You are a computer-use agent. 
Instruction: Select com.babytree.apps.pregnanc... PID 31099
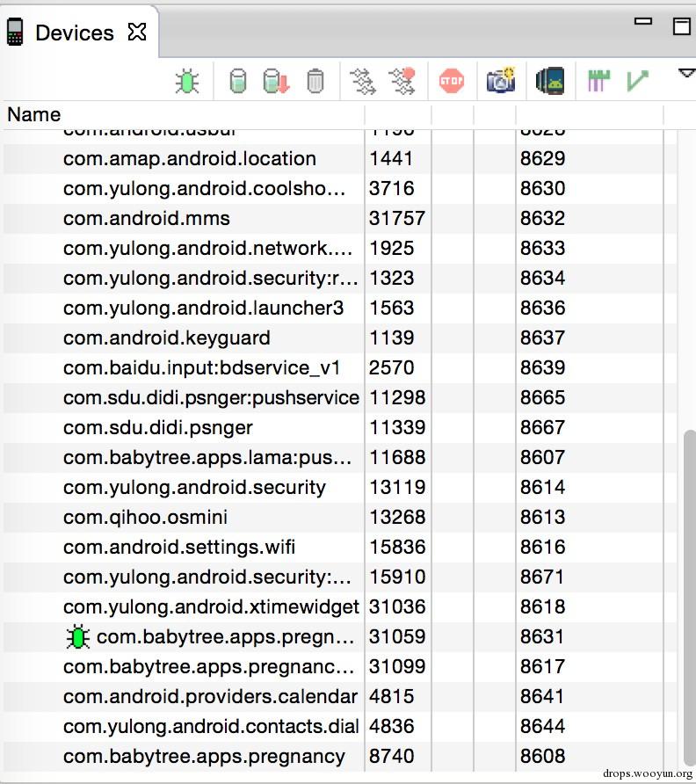click(x=340, y=667)
